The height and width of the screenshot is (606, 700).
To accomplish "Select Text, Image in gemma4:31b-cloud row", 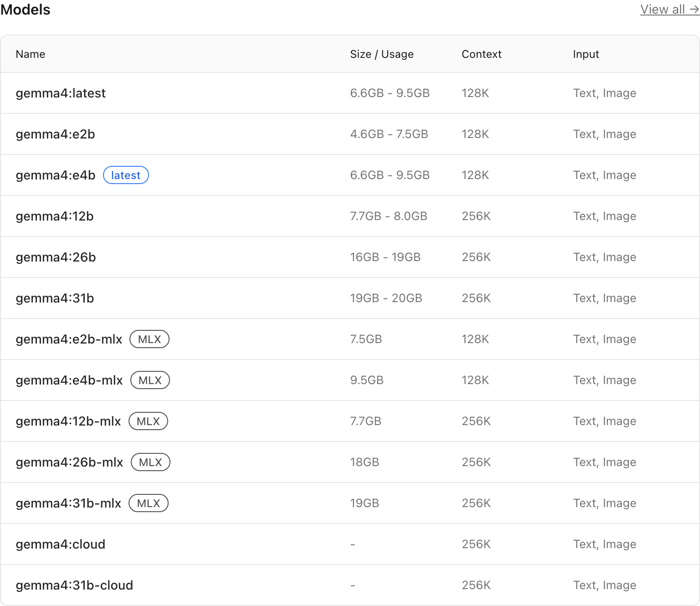I will click(x=605, y=585).
